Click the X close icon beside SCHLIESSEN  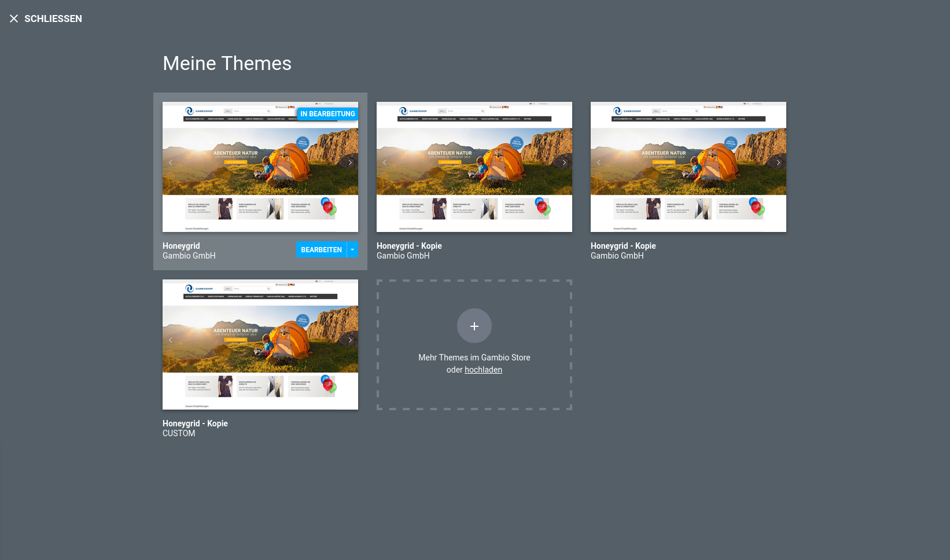tap(14, 19)
